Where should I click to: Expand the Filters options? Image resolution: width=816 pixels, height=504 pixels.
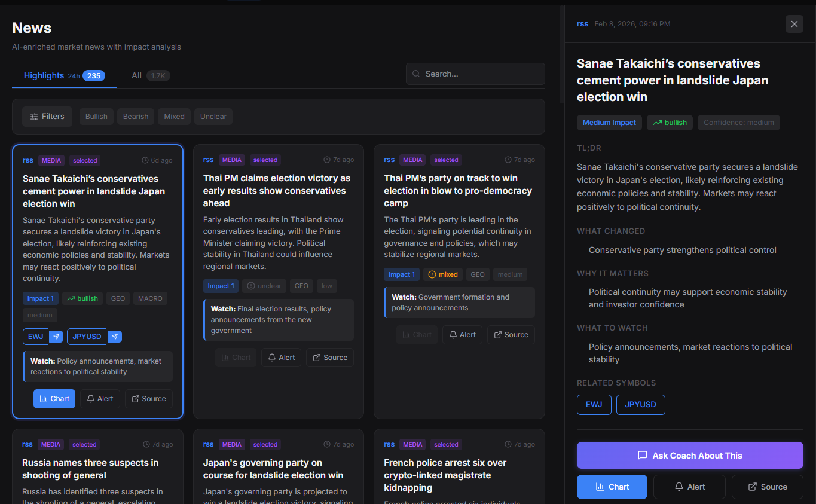pos(47,117)
